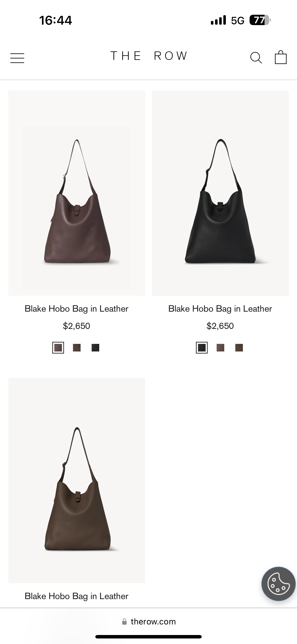
Task: Tap the search magnifier icon
Action: tap(256, 58)
